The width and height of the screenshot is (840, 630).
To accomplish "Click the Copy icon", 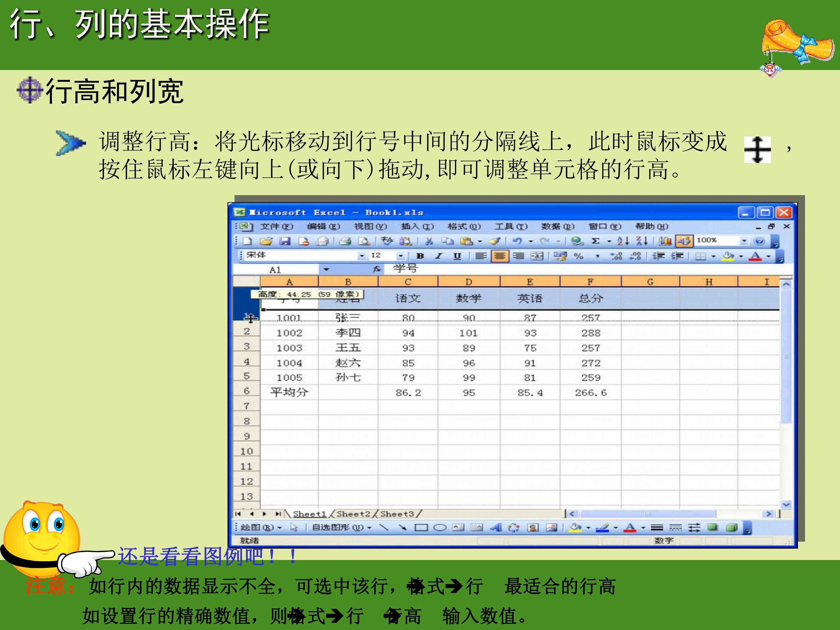I will click(x=448, y=241).
